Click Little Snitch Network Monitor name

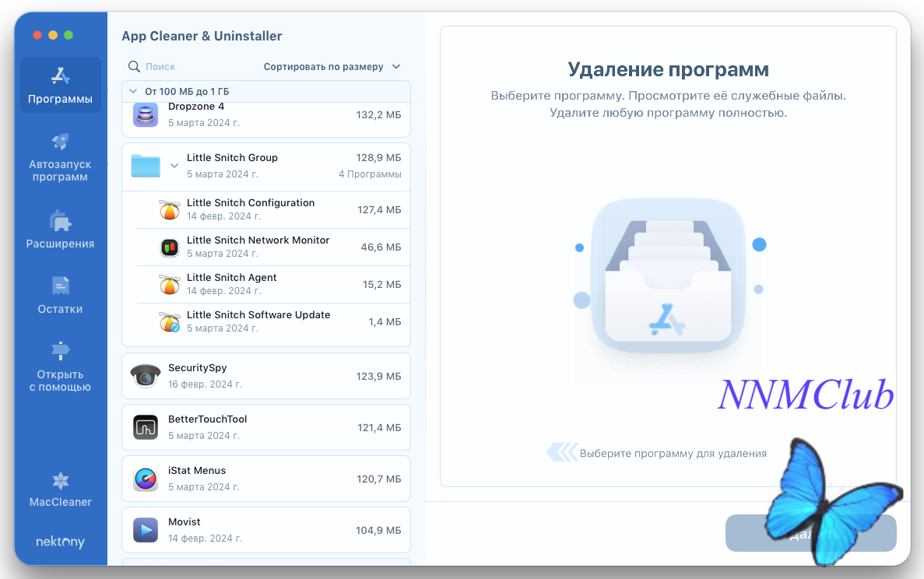pyautogui.click(x=258, y=240)
